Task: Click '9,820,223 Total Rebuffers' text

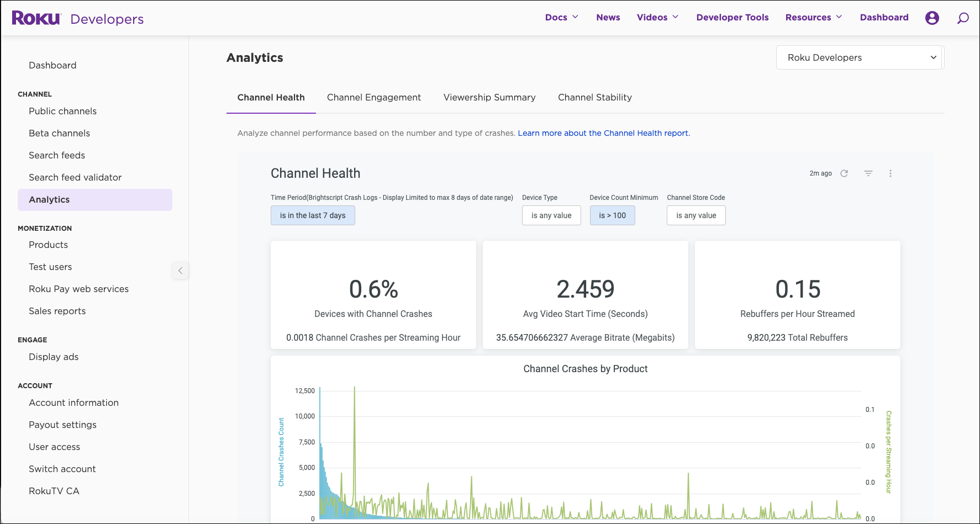Action: click(x=798, y=337)
